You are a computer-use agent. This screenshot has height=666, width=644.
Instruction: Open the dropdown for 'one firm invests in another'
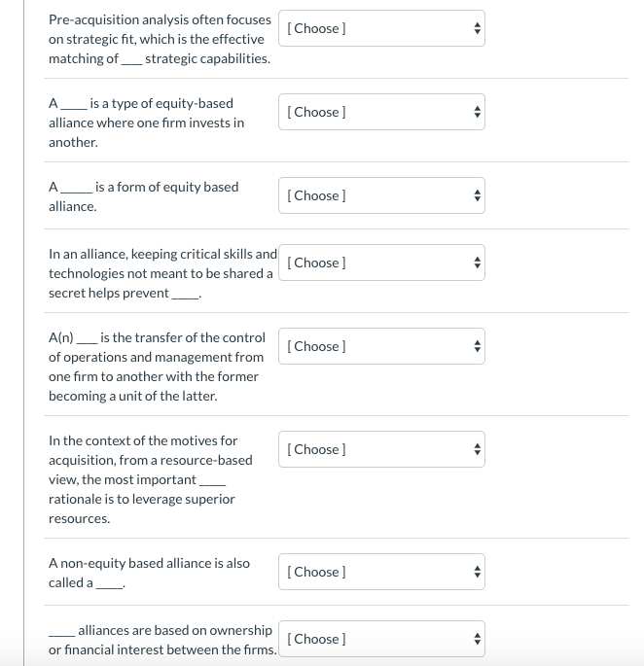[381, 112]
